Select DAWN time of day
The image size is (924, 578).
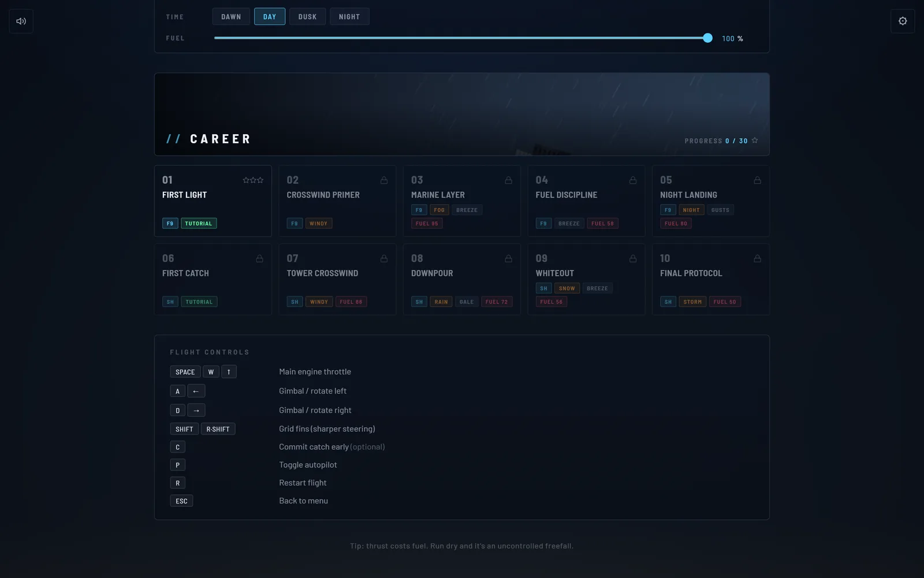click(x=231, y=17)
